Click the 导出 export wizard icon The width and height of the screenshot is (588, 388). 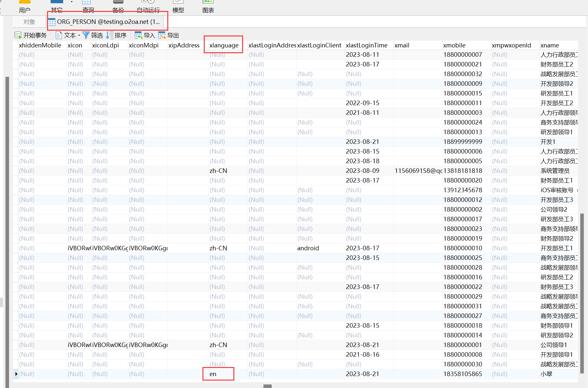pos(168,35)
